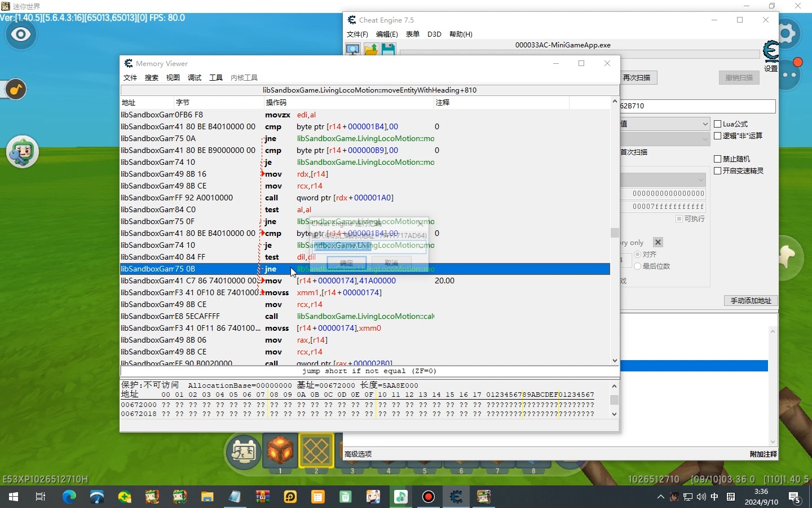Open Memory Viewer 工具 menu
Screen dimensions: 812x508
point(216,77)
